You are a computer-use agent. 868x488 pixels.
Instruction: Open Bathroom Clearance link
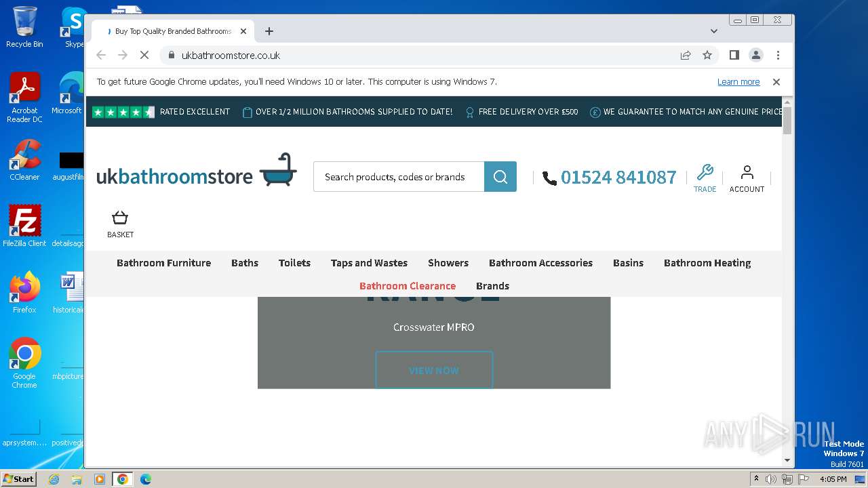coord(408,286)
